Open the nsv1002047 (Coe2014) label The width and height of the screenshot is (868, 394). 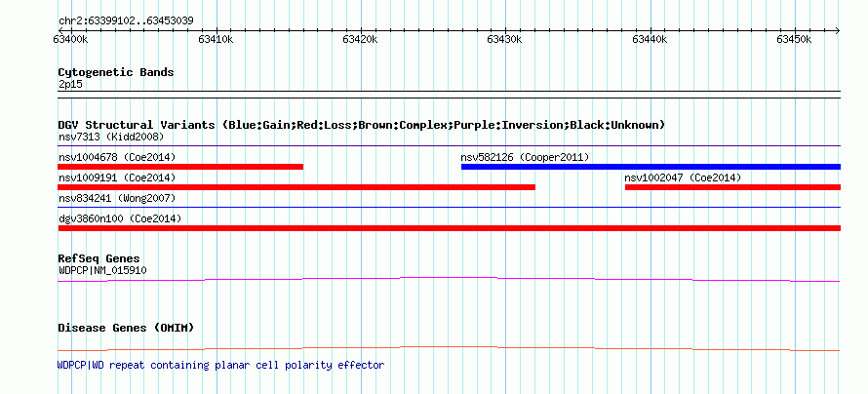683,177
